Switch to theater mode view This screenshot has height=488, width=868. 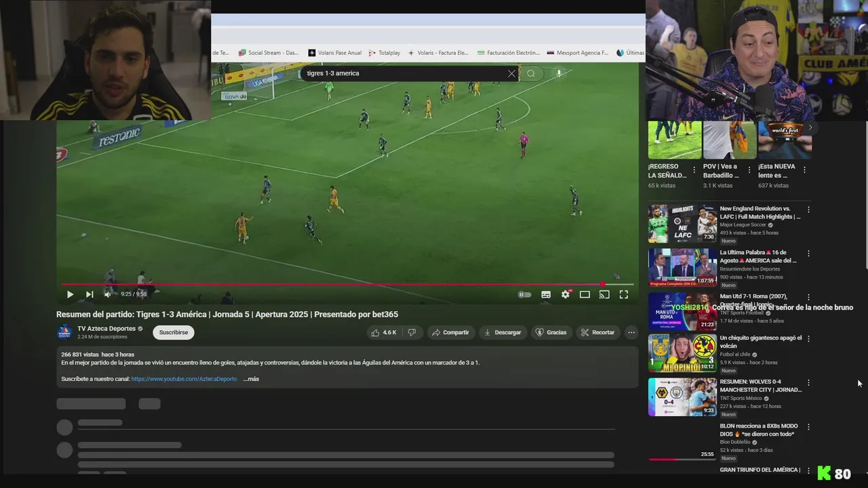[585, 294]
